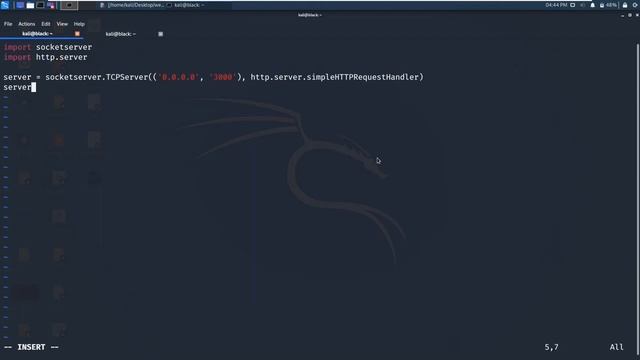Close the second terminal tab
This screenshot has height=360, width=640.
pyautogui.click(x=160, y=34)
